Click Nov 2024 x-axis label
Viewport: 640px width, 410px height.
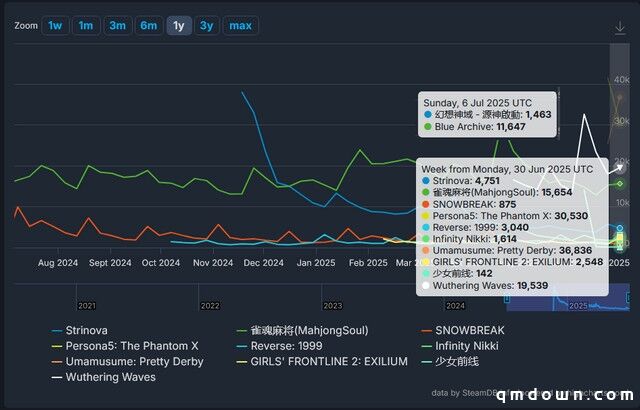[213, 263]
